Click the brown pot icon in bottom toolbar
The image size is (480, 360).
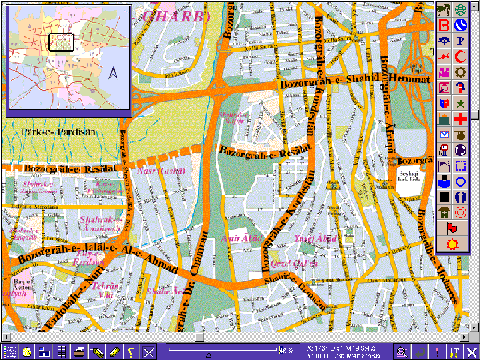pyautogui.click(x=79, y=352)
